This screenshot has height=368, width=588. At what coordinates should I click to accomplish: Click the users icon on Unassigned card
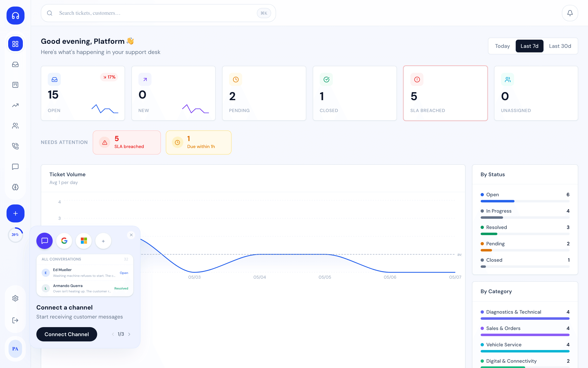[x=508, y=79]
